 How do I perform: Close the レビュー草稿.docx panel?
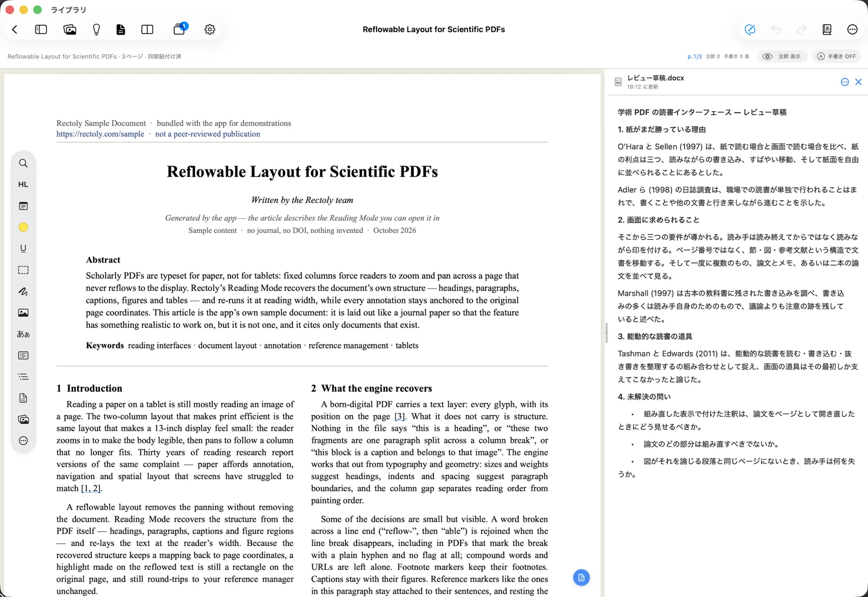tap(858, 82)
